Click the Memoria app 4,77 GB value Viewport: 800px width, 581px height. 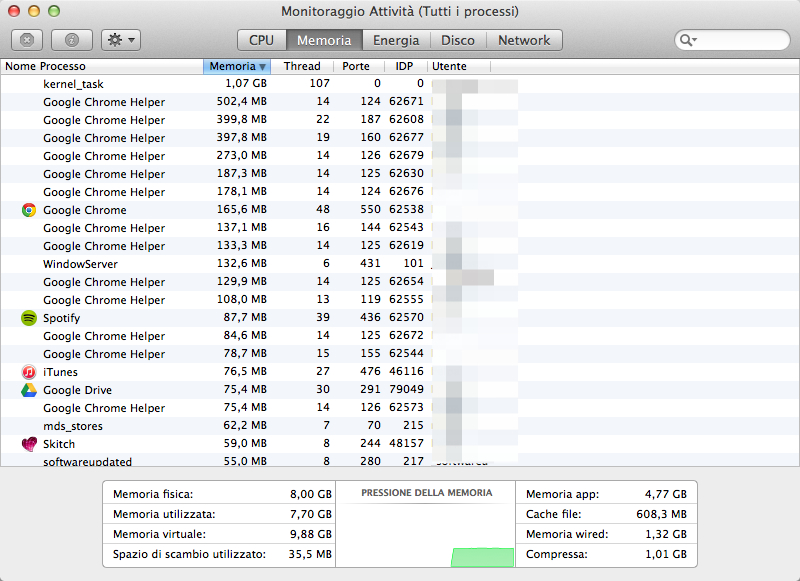point(665,494)
